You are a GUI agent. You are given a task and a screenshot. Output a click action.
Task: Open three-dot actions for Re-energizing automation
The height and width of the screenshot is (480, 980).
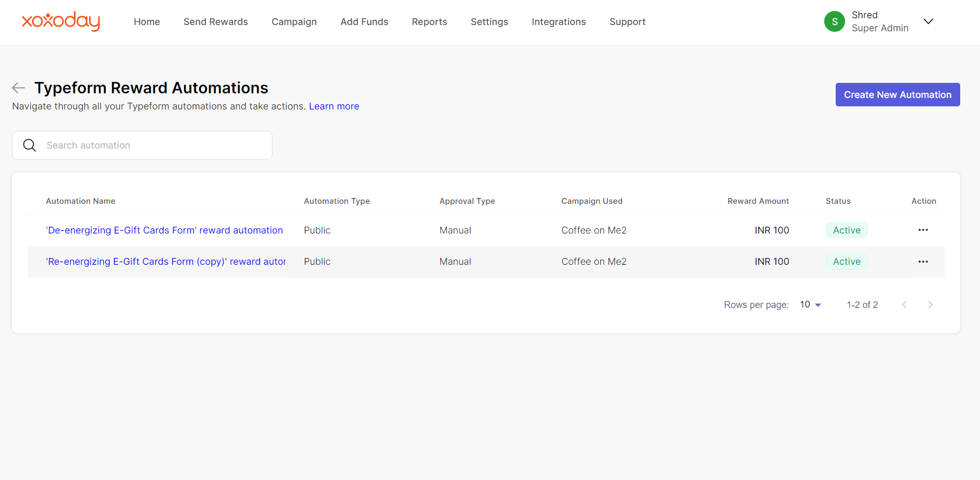click(923, 262)
